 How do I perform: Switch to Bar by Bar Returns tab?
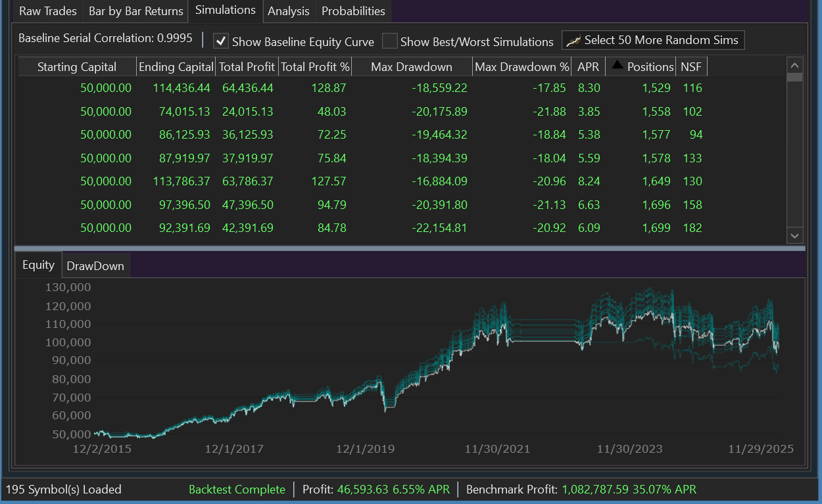tap(136, 11)
